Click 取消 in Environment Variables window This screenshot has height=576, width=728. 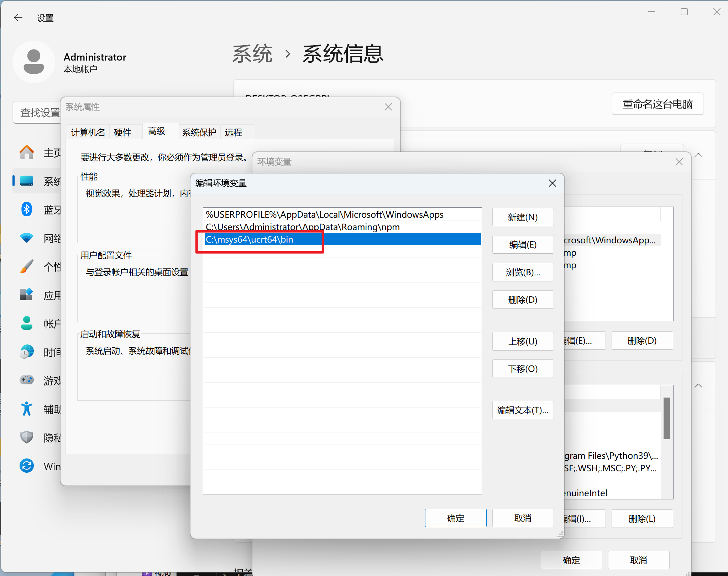click(x=639, y=560)
